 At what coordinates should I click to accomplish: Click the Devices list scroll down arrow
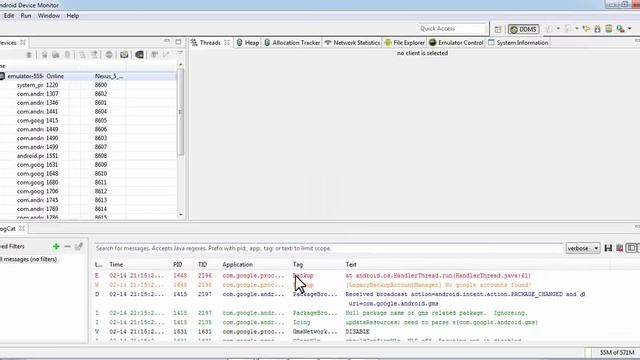point(180,215)
